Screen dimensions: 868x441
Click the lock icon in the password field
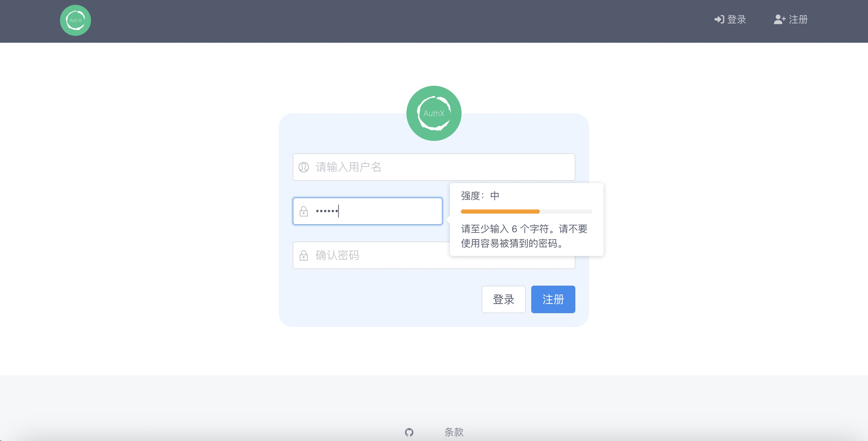pyautogui.click(x=304, y=211)
